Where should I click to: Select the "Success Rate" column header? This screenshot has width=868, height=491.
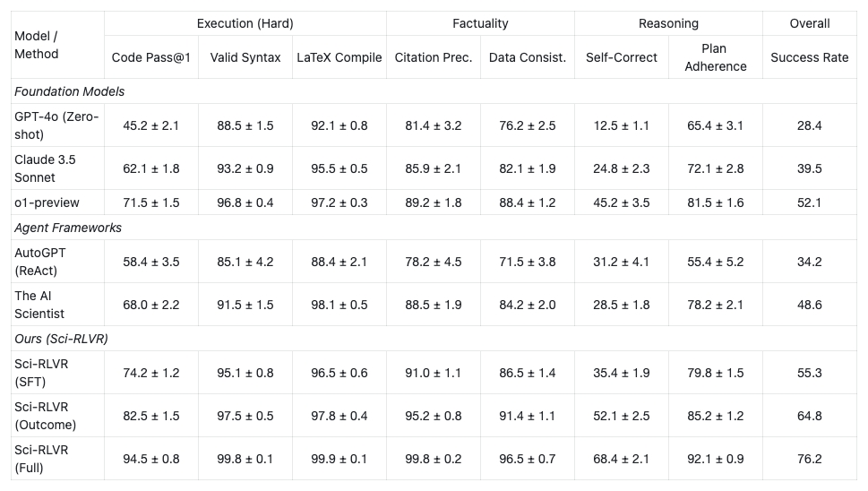pos(809,57)
